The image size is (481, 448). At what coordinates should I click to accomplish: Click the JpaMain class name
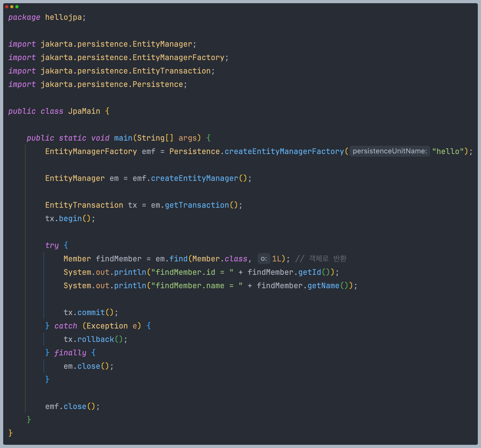[x=84, y=111]
